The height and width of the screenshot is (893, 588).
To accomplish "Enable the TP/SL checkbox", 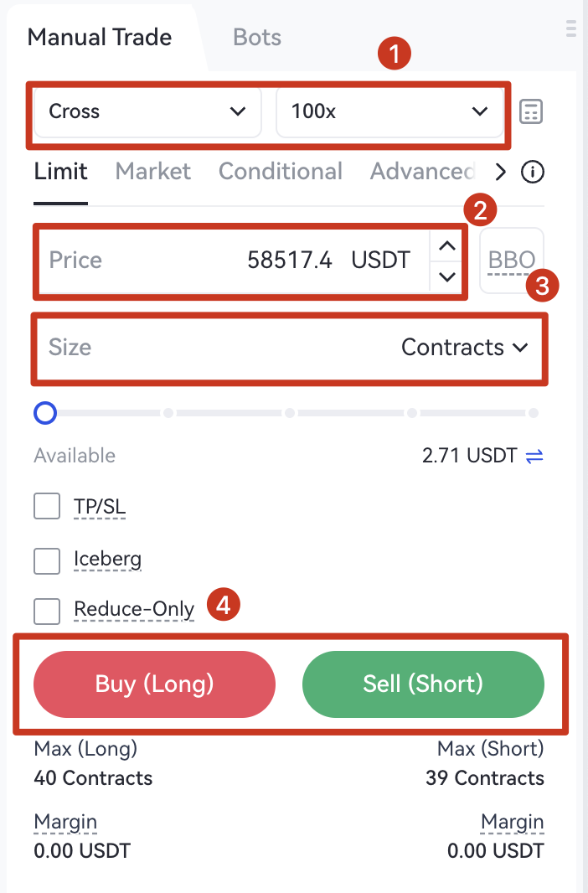I will (x=47, y=507).
